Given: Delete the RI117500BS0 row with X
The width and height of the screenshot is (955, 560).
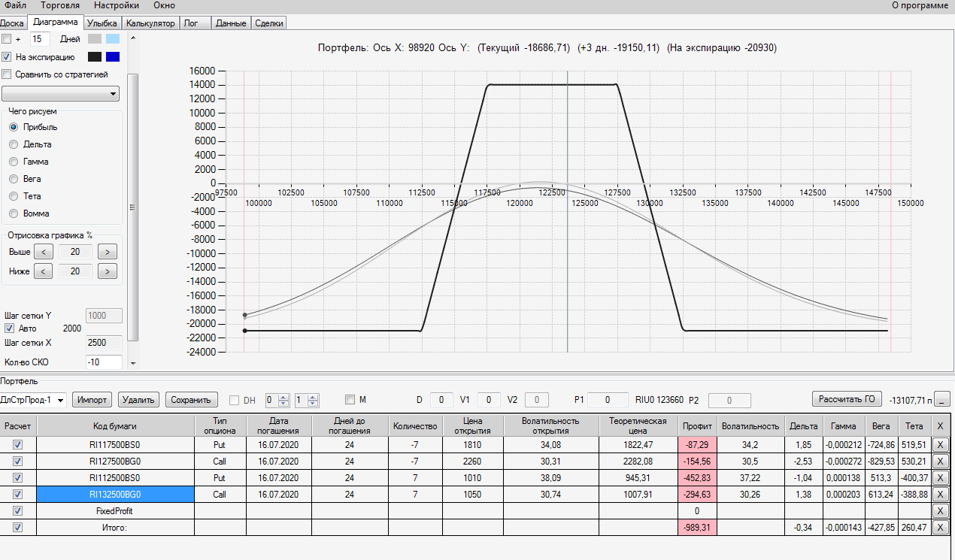Looking at the screenshot, I should tap(940, 444).
